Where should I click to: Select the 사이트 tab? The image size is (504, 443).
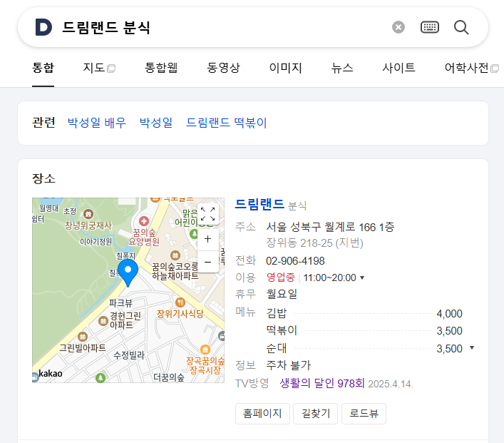(x=398, y=68)
